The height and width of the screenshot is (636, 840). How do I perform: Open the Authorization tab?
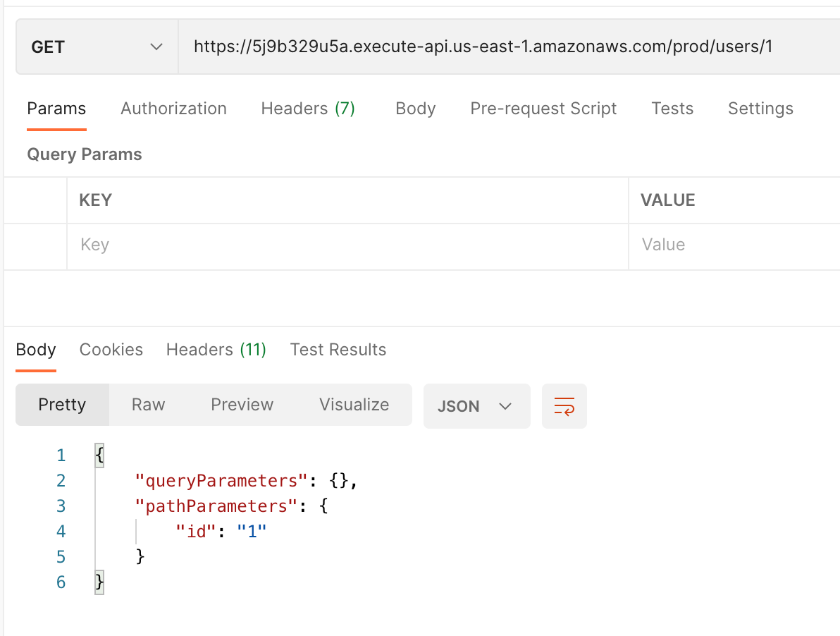[173, 109]
